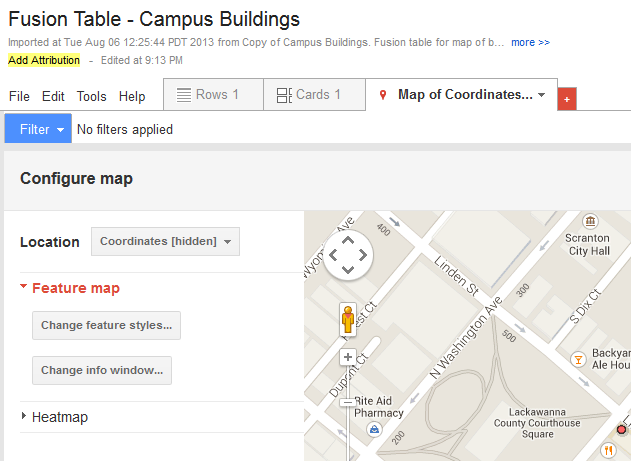Click the restaurant fork icon on the map

click(x=608, y=450)
